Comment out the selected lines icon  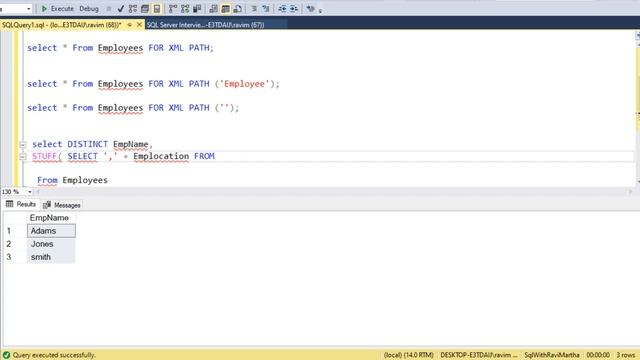click(253, 9)
